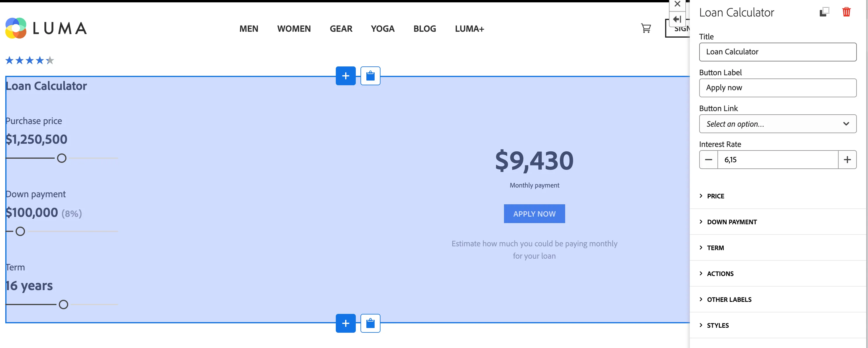The image size is (868, 348).
Task: Expand the ACTIONS section
Action: coord(778,274)
